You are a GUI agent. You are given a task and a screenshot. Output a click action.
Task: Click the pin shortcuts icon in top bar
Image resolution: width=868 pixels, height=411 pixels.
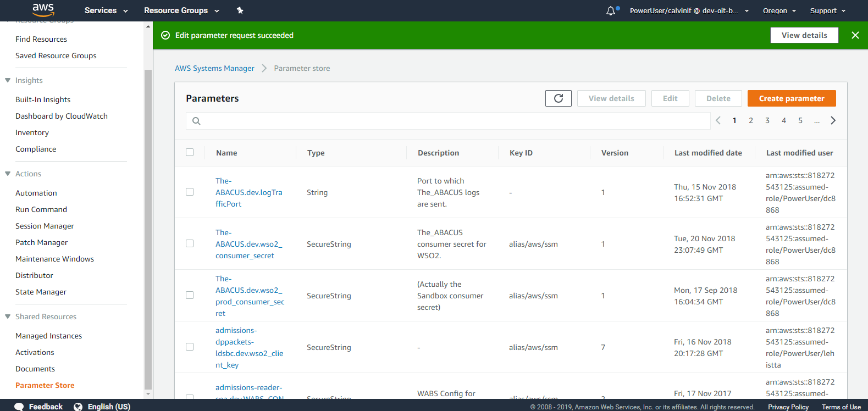pos(240,10)
